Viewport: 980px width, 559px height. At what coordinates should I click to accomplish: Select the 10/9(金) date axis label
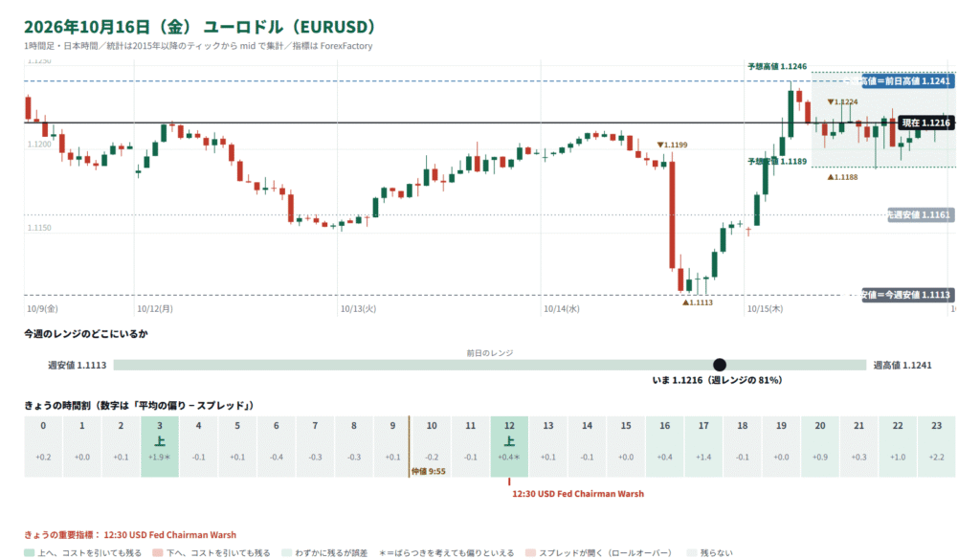[x=42, y=308]
